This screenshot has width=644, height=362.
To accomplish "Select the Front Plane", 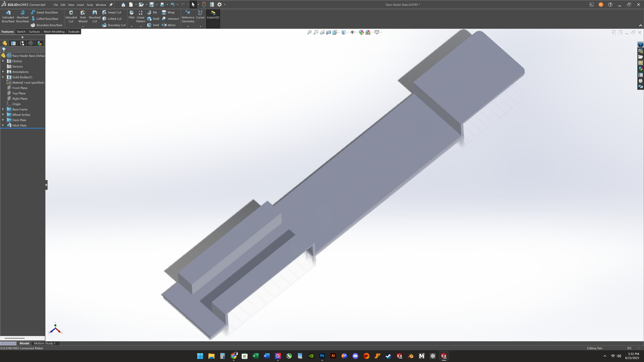I will 20,88.
